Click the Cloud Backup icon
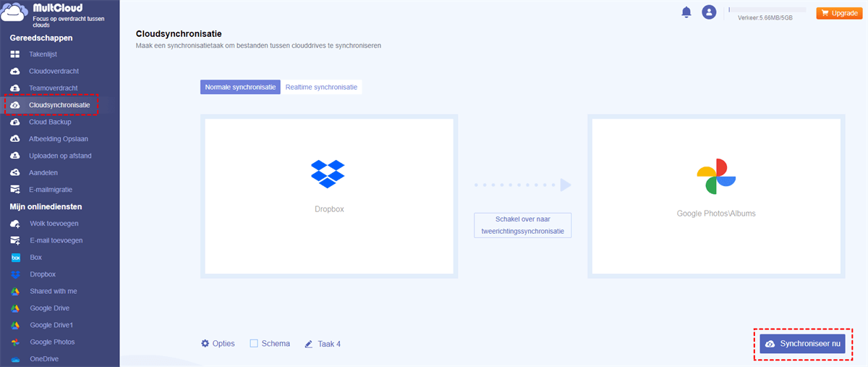868x367 pixels. (x=15, y=122)
